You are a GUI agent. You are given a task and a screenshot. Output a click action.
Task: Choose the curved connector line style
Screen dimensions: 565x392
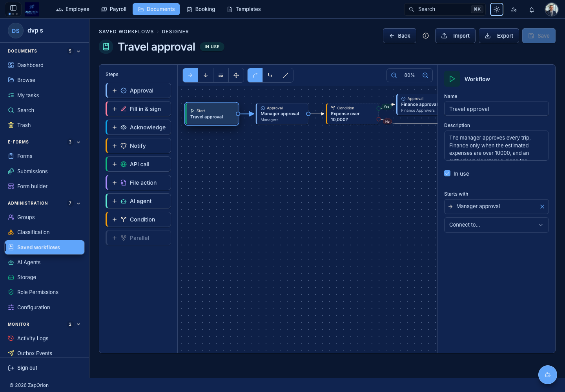pos(255,75)
